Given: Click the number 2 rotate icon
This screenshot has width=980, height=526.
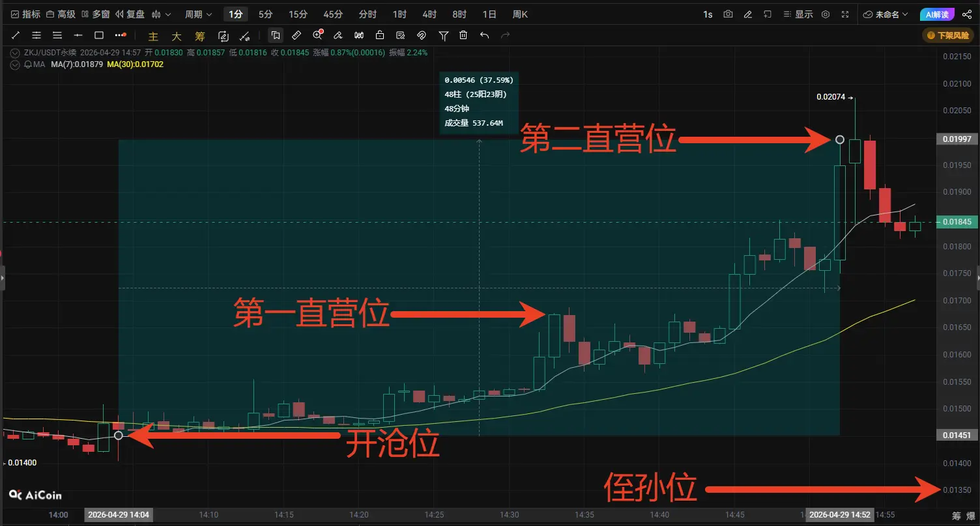Looking at the screenshot, I should tap(223, 36).
